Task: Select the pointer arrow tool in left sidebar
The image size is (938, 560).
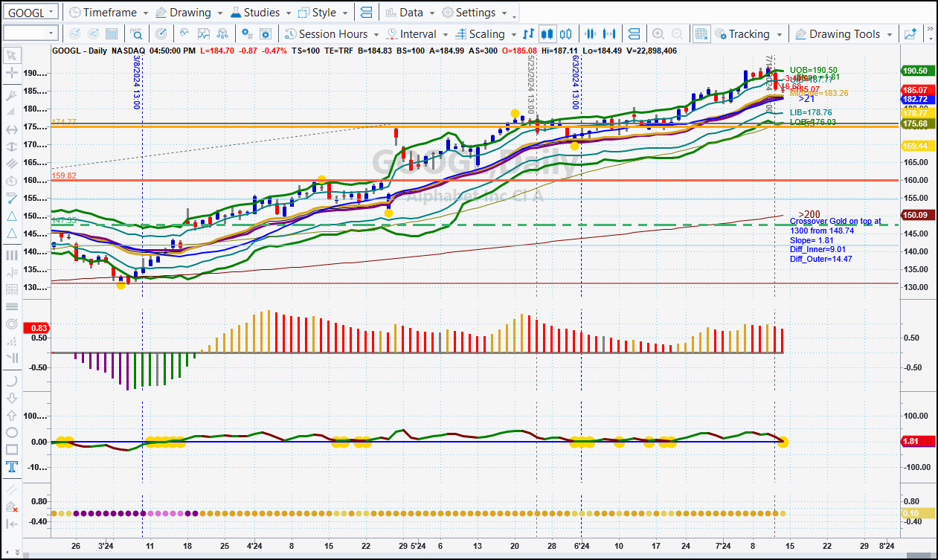Action: (12, 55)
